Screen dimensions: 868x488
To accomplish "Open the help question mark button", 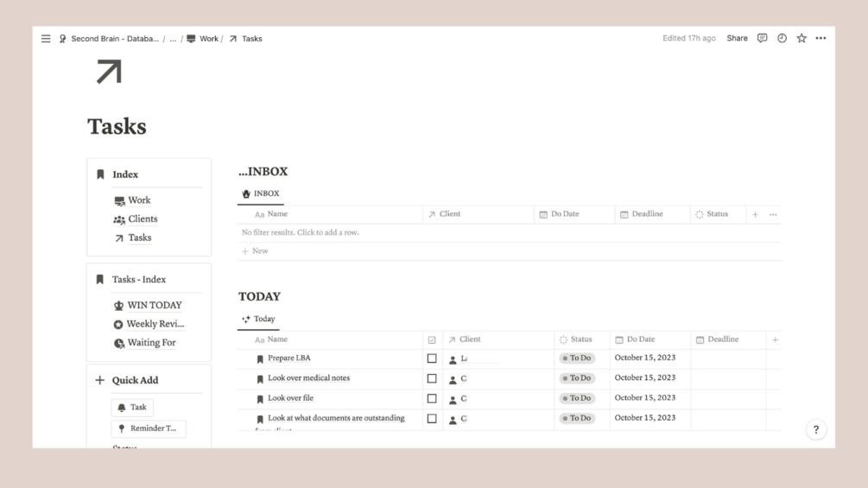I will pyautogui.click(x=816, y=429).
